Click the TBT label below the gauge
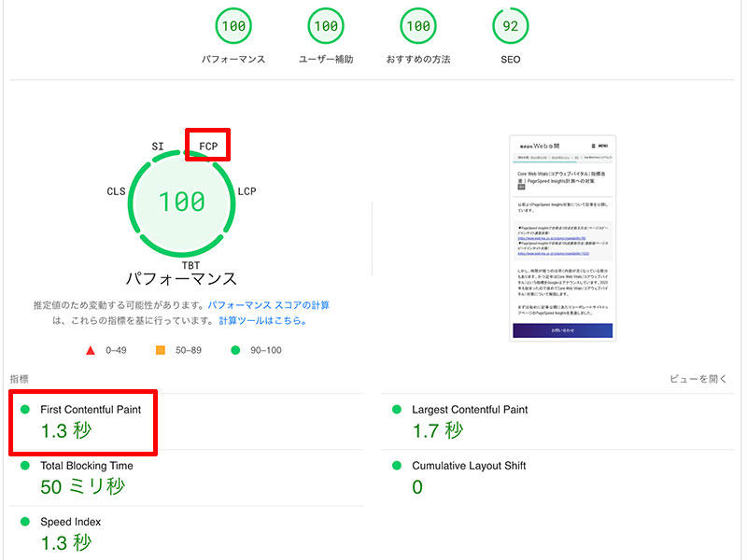747x560 pixels. coord(190,265)
